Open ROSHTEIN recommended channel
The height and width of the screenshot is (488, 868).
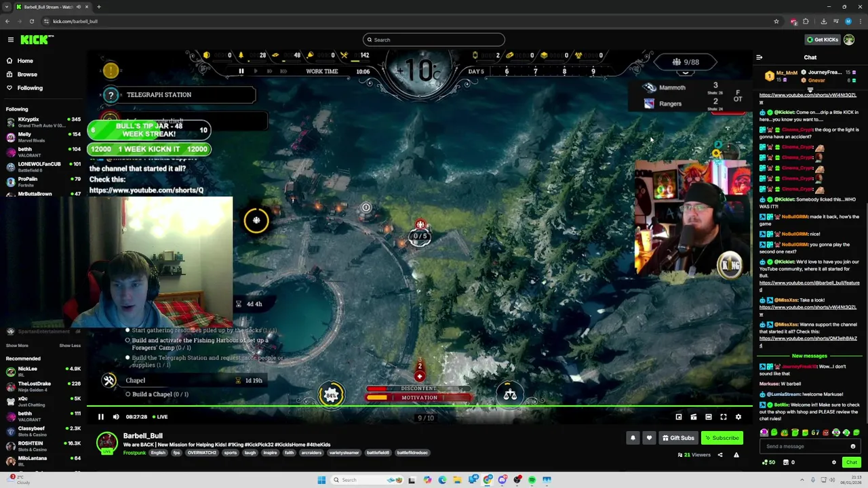43,445
